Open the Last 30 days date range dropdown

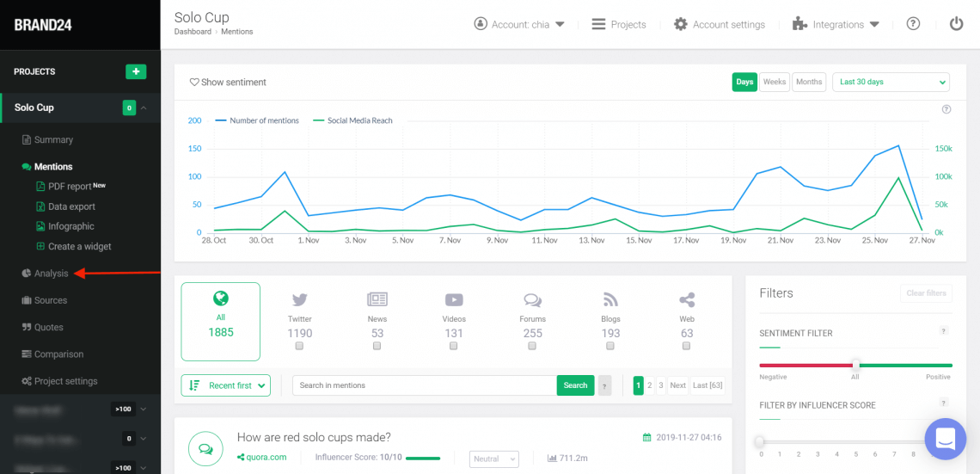coord(891,82)
